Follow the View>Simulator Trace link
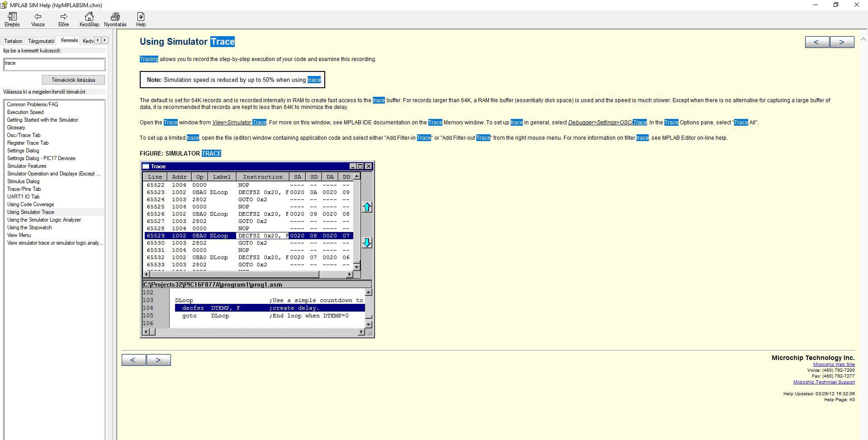The width and height of the screenshot is (868, 440). [239, 123]
